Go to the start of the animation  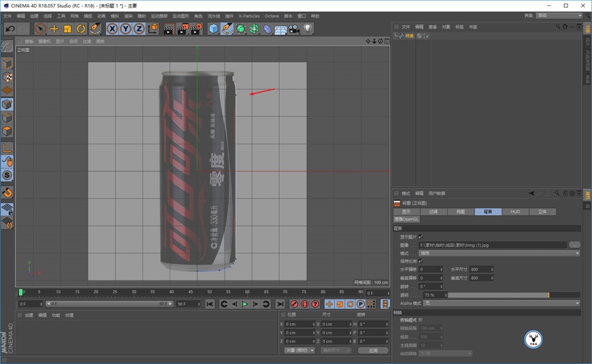click(210, 304)
